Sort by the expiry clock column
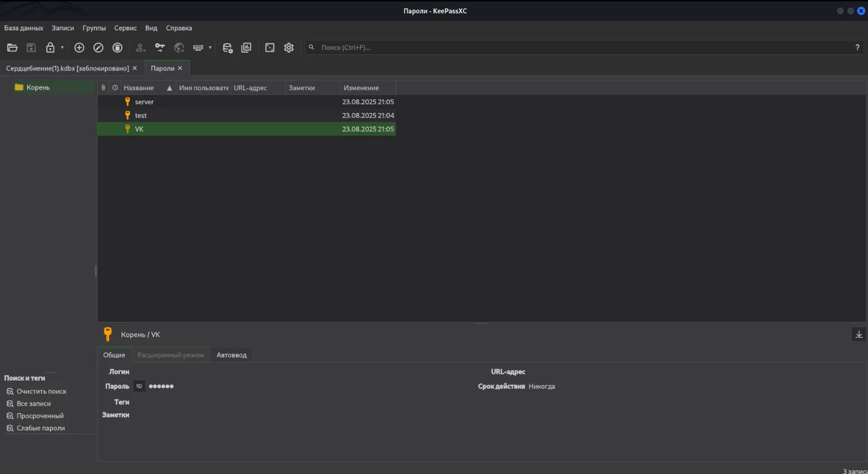 coord(115,88)
